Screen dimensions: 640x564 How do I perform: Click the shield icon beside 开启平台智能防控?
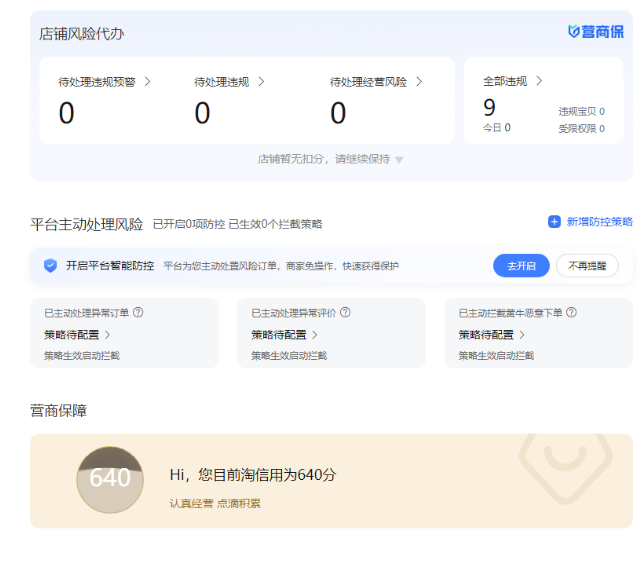coord(50,266)
